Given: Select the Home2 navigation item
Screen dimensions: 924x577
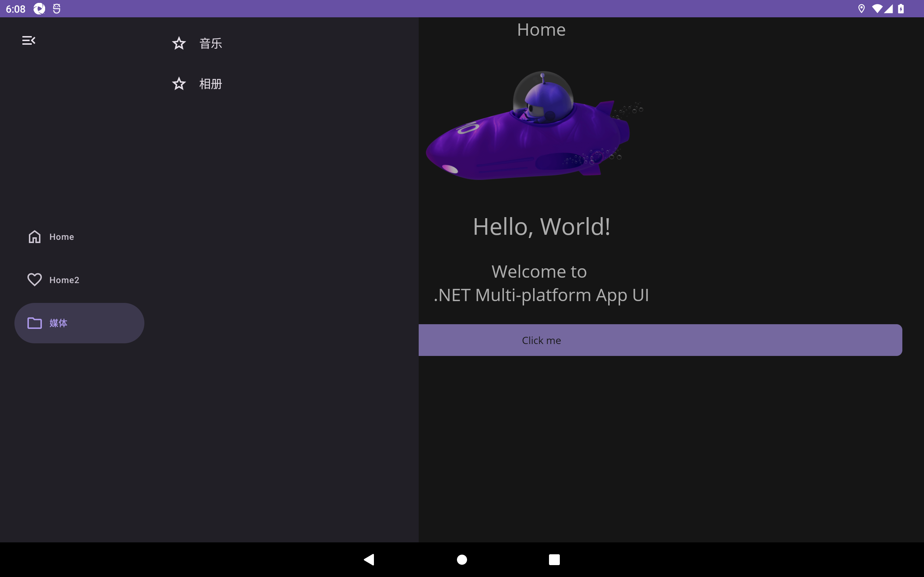Looking at the screenshot, I should pyautogui.click(x=79, y=280).
